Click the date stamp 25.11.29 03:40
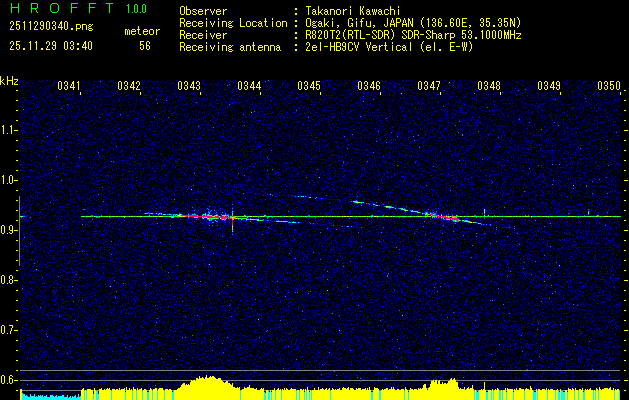 (50, 46)
